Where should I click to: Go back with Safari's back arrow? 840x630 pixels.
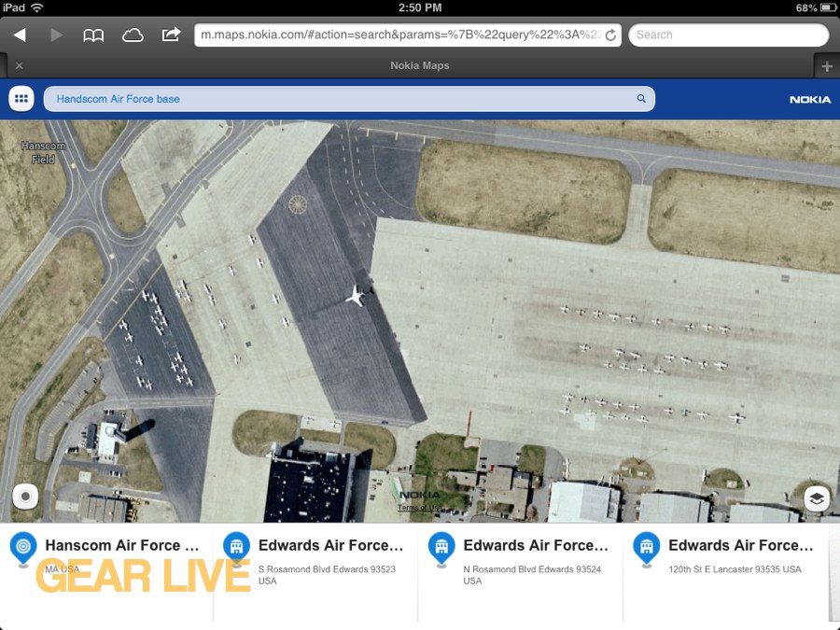(20, 35)
